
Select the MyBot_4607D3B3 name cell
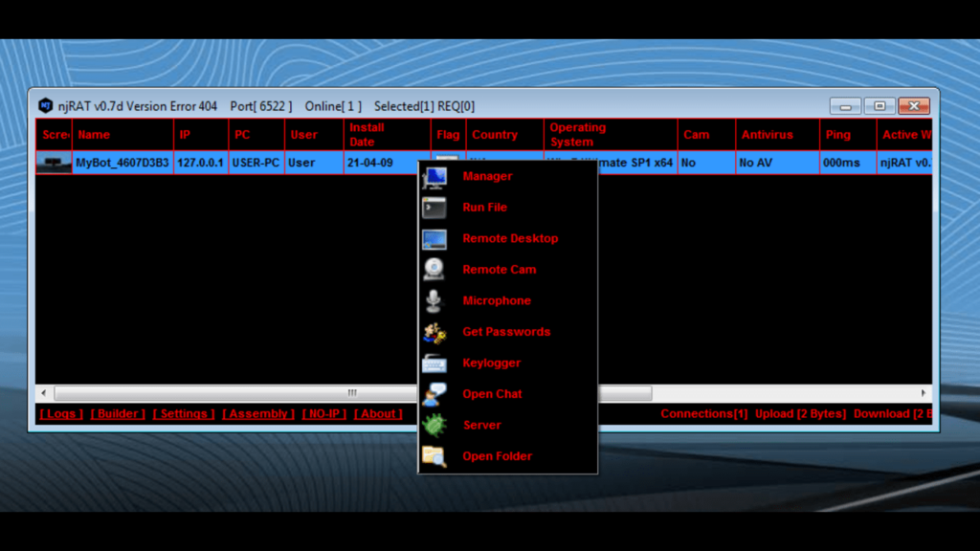(x=122, y=163)
